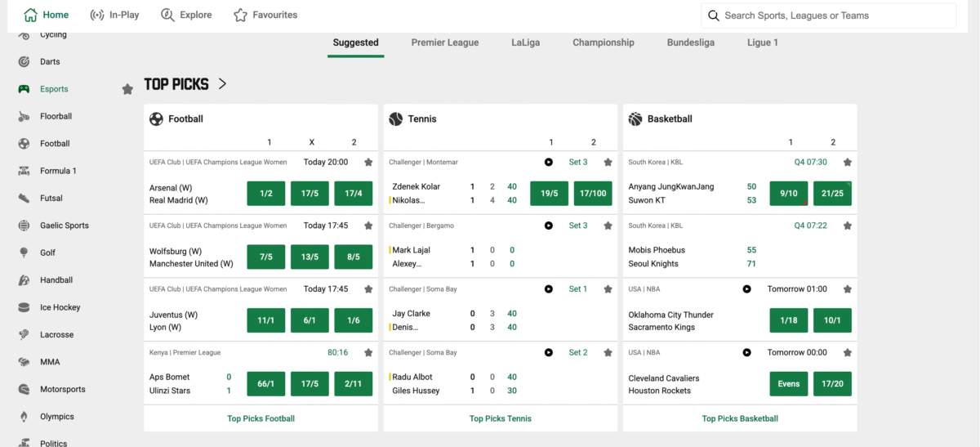This screenshot has width=980, height=447.
Task: Star the Anyang JungKwanJang vs Suwon KT game
Action: (x=848, y=162)
